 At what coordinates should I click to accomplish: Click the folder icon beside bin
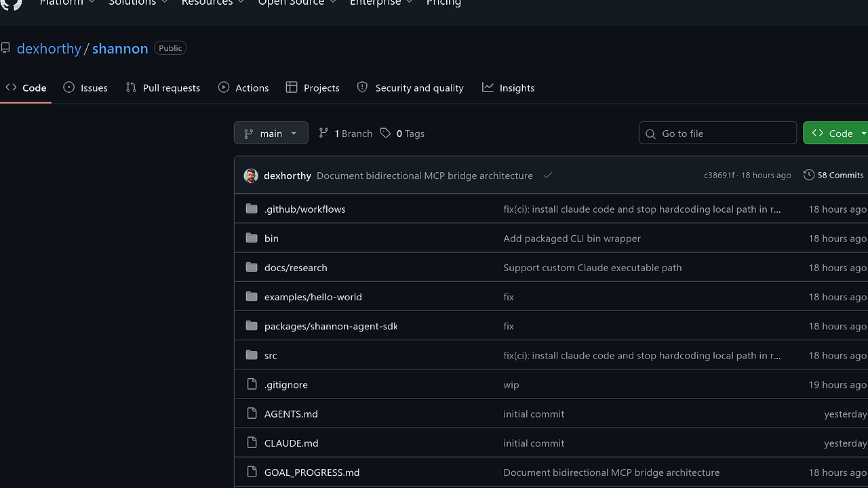coord(252,238)
